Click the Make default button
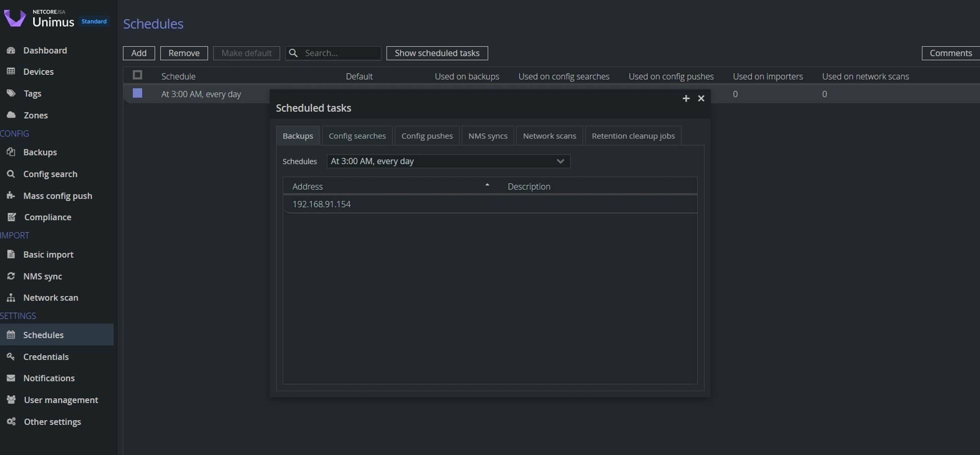Screen dimensions: 980x455 coord(247,53)
